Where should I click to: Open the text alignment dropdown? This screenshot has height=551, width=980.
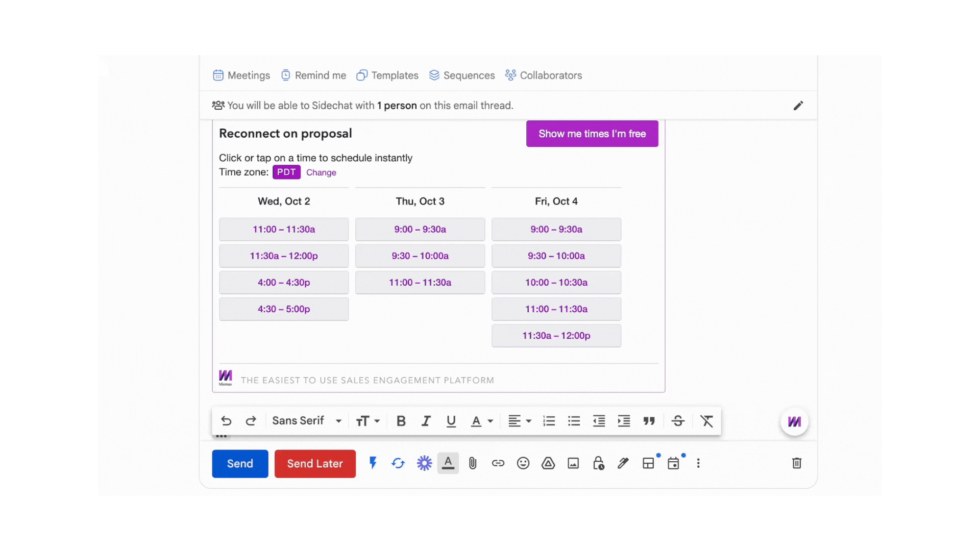coord(520,421)
